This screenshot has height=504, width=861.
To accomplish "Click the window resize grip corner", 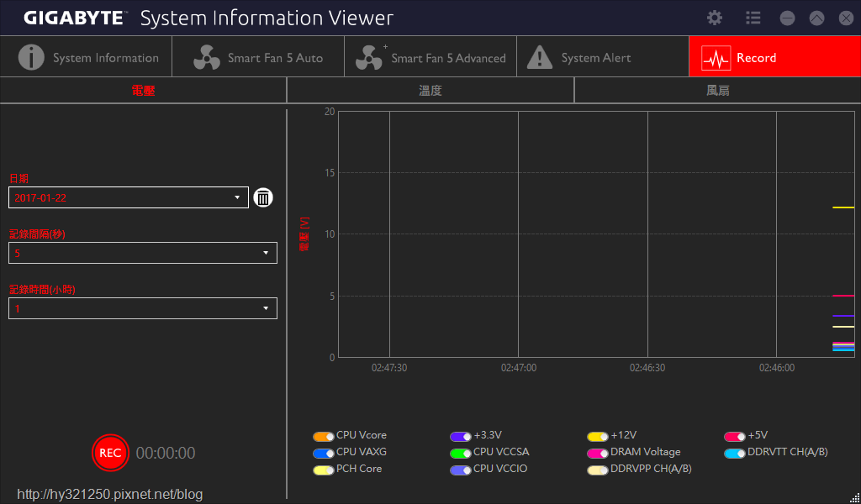I will coord(856,499).
